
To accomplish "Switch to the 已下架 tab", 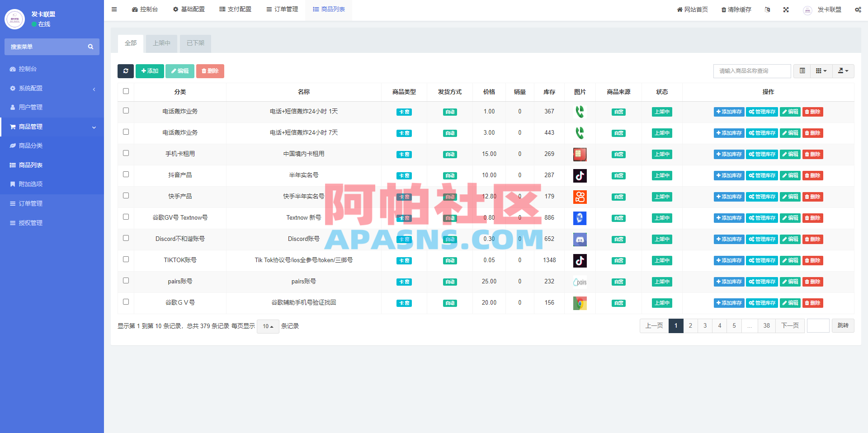I will coord(195,43).
